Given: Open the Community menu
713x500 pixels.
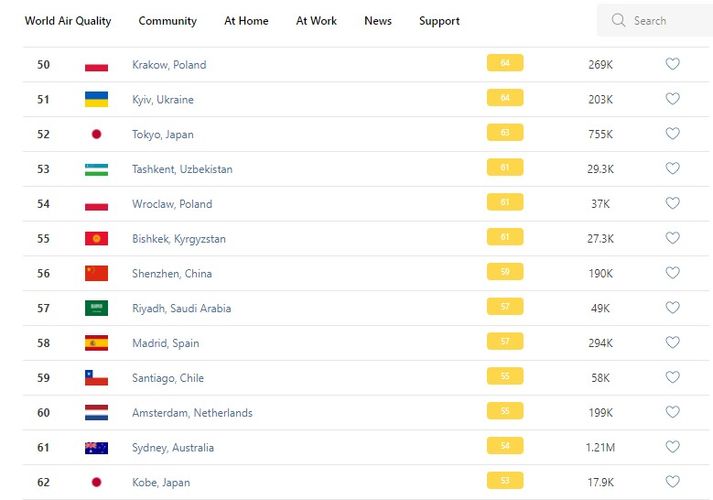Looking at the screenshot, I should (167, 21).
